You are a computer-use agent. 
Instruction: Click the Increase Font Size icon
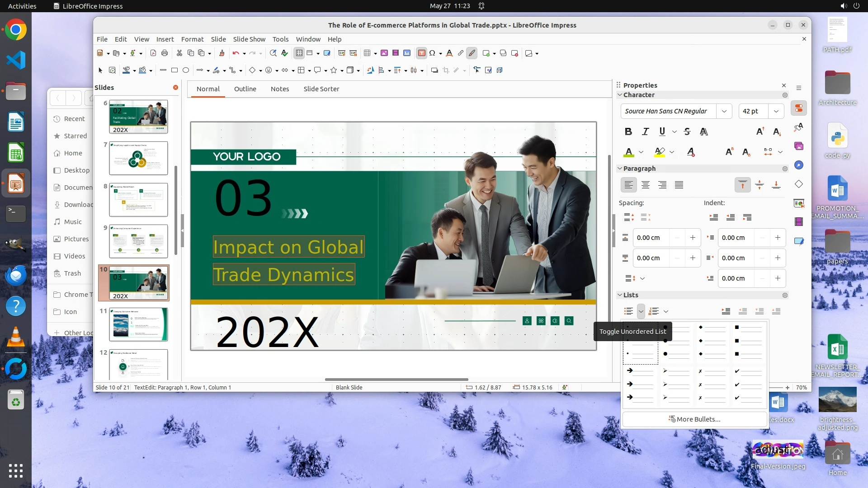tap(760, 131)
